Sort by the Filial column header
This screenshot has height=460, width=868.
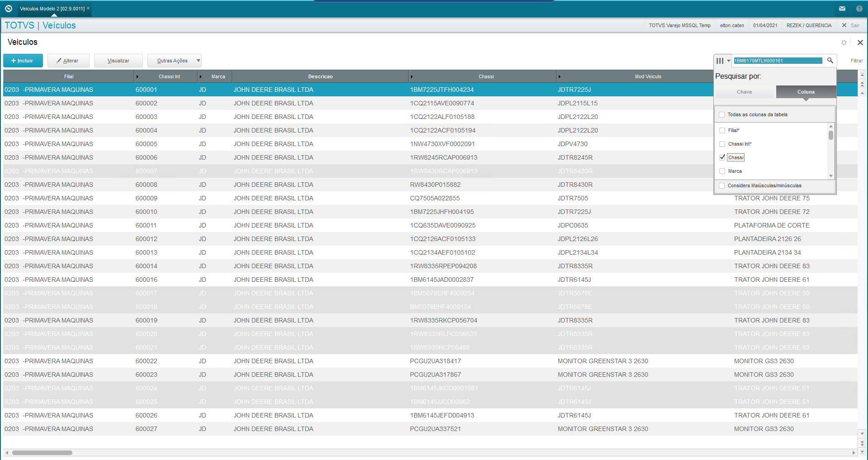tap(69, 76)
